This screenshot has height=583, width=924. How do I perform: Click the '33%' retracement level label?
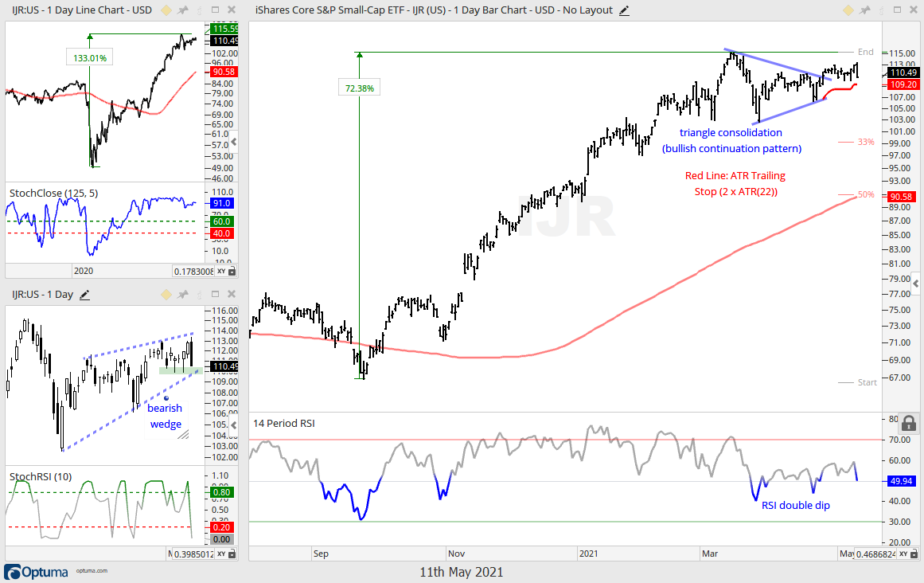[x=866, y=142]
